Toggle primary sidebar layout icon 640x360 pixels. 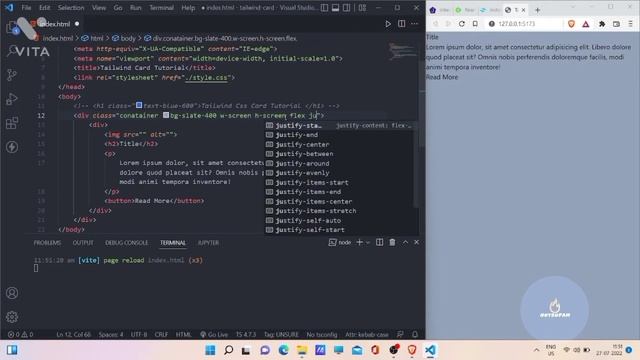pyautogui.click(x=324, y=8)
